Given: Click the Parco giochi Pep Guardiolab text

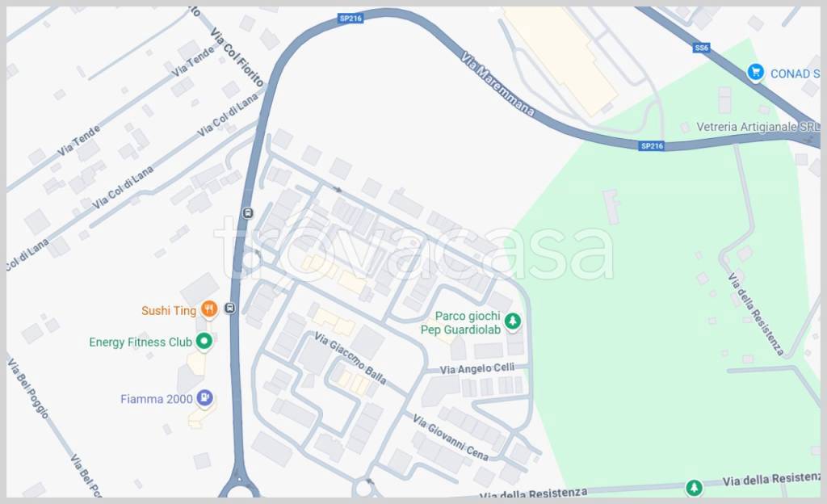Looking at the screenshot, I should 460,322.
